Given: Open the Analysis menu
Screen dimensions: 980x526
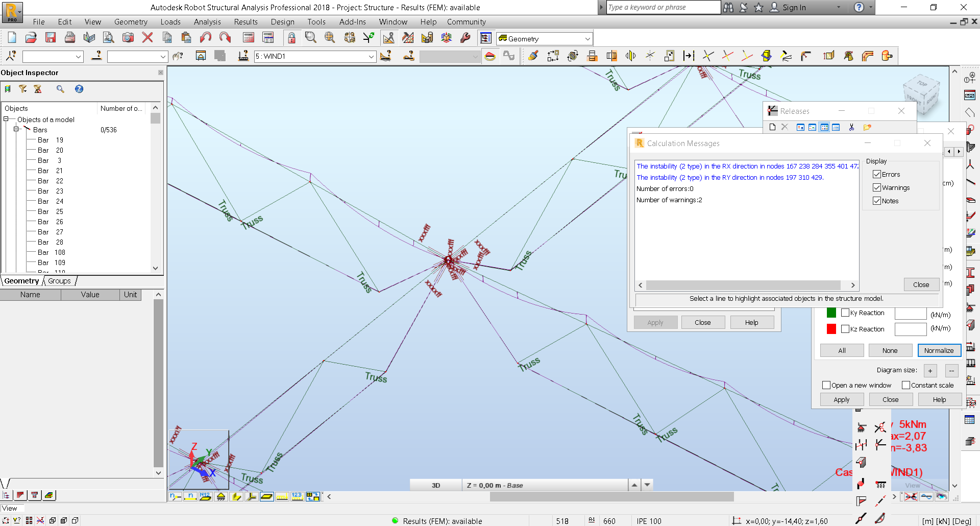Looking at the screenshot, I should click(x=207, y=21).
